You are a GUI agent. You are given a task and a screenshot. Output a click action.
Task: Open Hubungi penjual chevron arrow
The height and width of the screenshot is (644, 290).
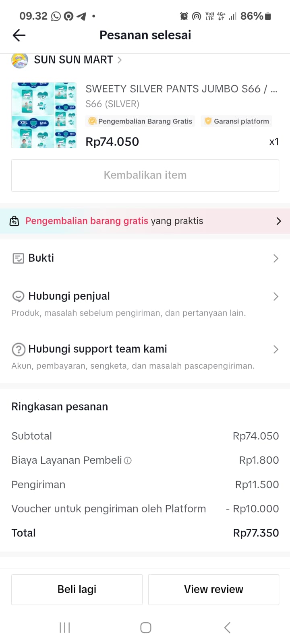275,297
